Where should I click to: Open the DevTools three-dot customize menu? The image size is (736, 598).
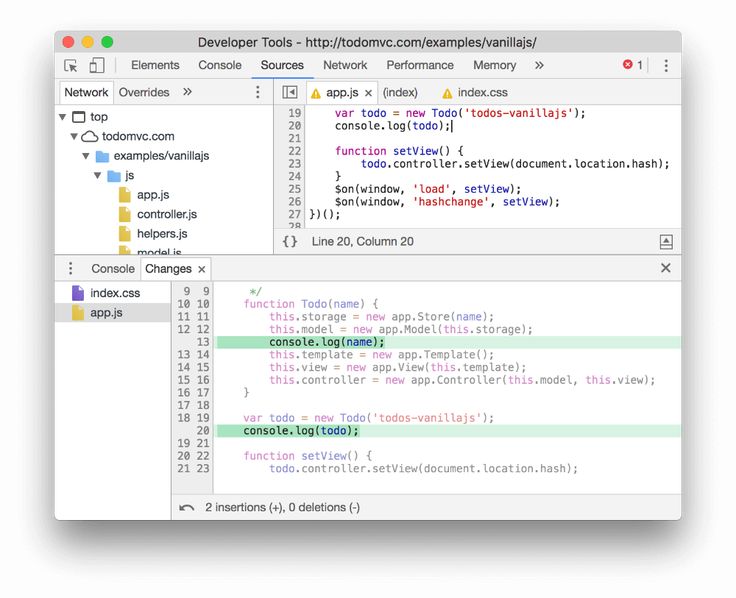(666, 66)
